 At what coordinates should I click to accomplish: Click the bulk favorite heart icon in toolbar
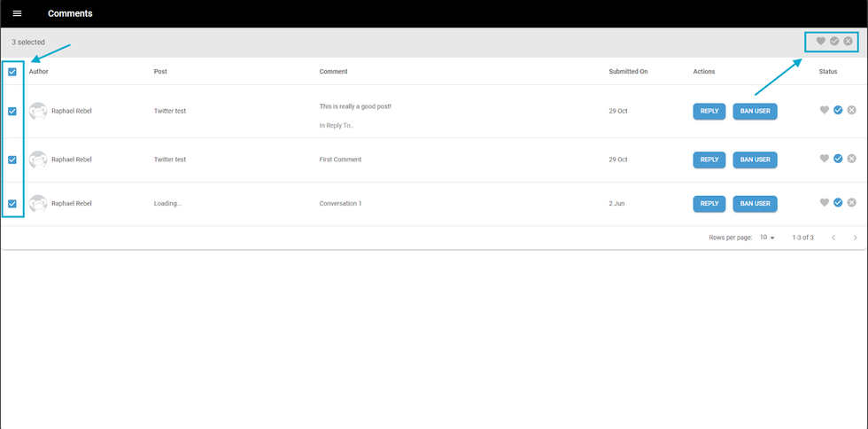(820, 42)
